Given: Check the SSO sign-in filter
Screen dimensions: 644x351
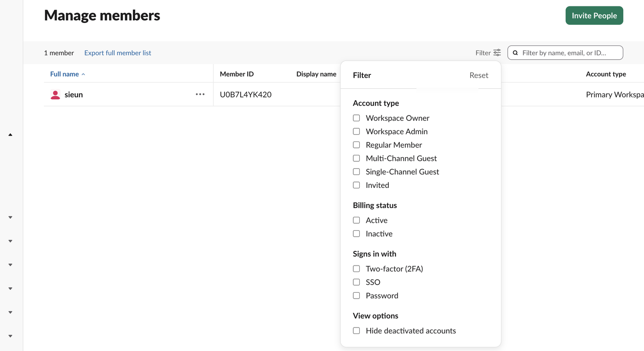Looking at the screenshot, I should click(356, 282).
